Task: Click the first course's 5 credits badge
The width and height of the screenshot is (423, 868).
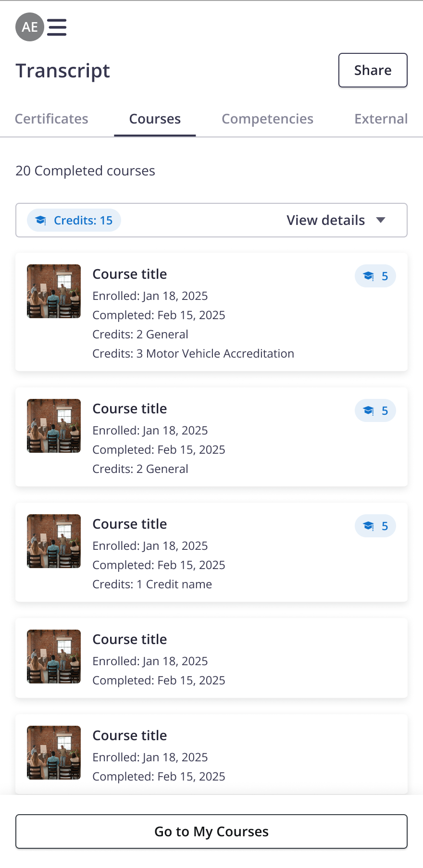Action: (375, 276)
